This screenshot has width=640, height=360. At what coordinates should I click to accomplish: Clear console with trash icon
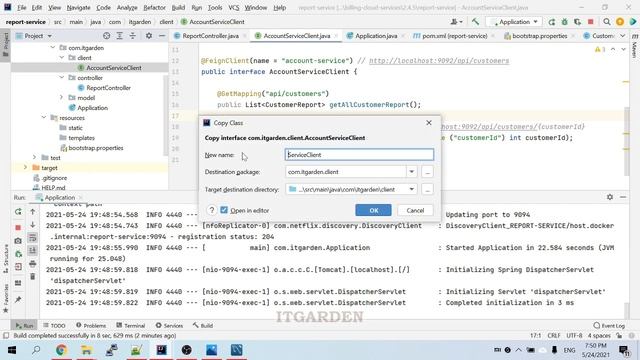pyautogui.click(x=33, y=277)
